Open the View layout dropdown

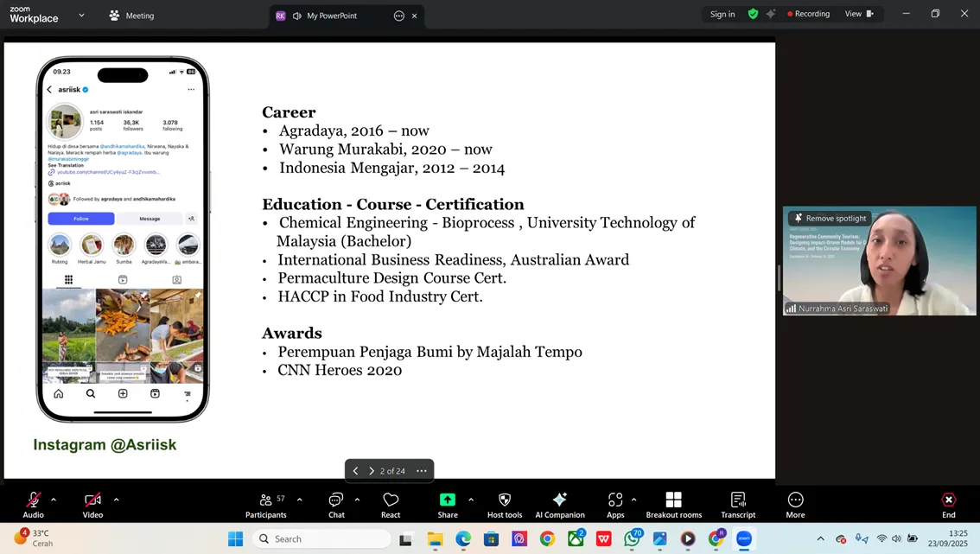click(x=858, y=14)
